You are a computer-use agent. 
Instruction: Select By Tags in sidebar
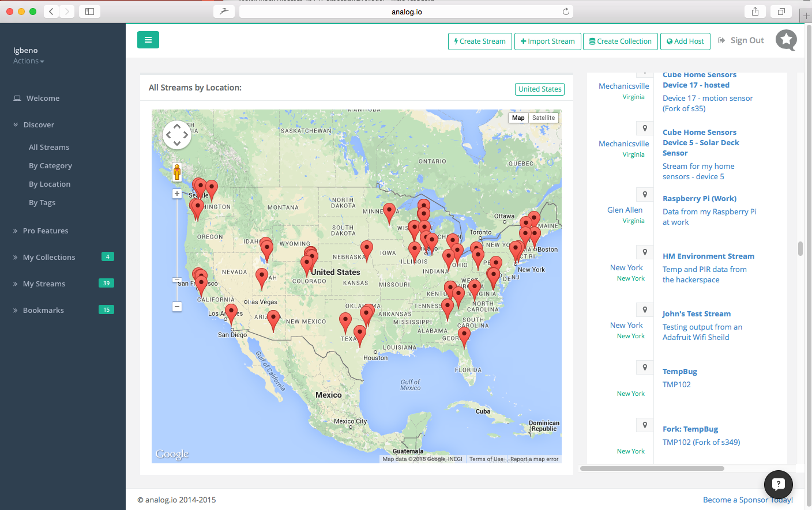(42, 202)
